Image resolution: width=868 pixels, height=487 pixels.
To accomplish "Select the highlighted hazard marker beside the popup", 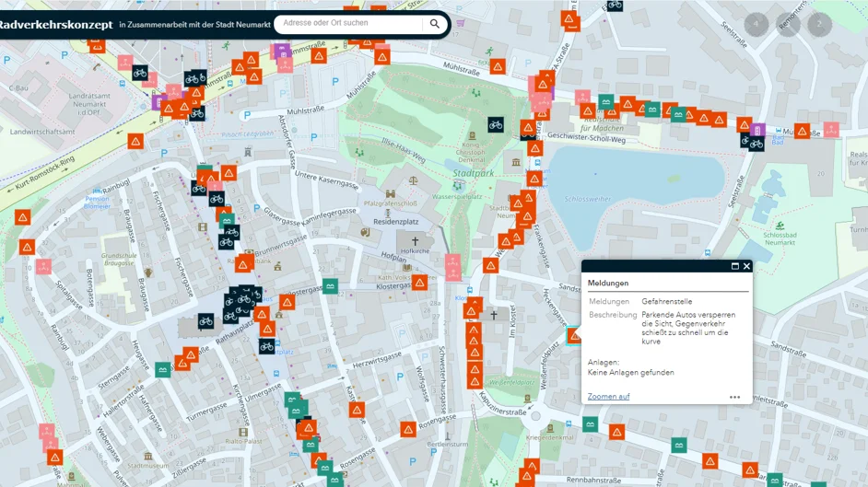I will coord(574,336).
